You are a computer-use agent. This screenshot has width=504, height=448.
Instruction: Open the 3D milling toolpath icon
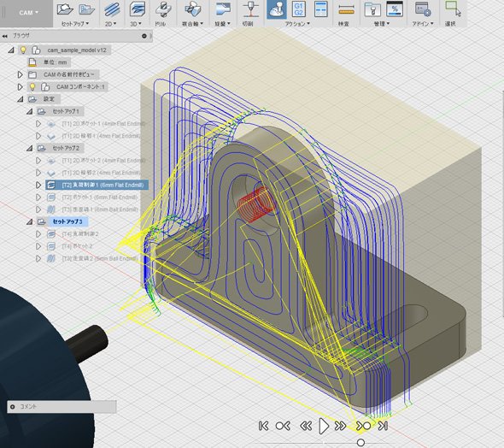[x=138, y=9]
